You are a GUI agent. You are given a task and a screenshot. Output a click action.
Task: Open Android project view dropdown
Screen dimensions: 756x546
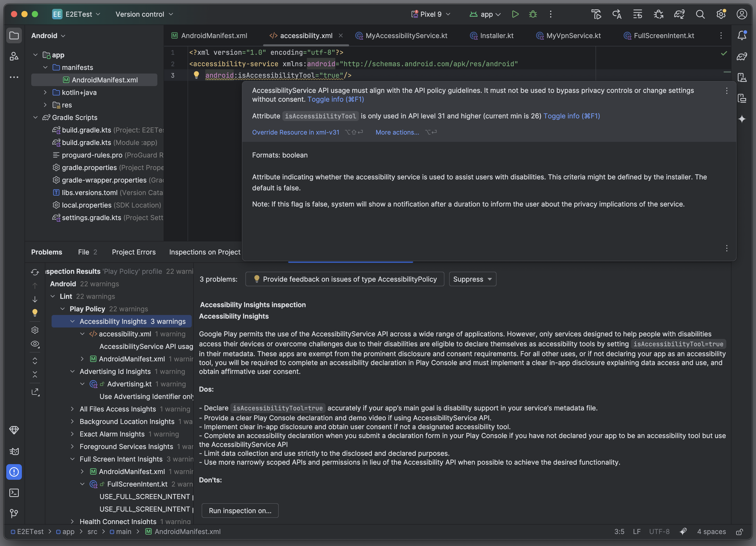click(48, 35)
